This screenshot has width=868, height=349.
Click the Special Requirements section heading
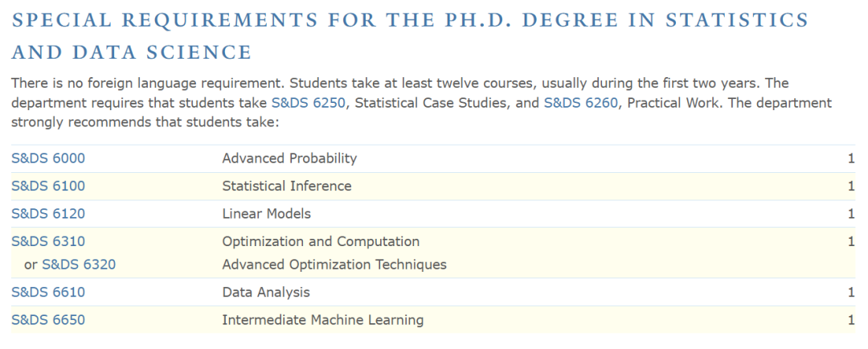[x=410, y=36]
